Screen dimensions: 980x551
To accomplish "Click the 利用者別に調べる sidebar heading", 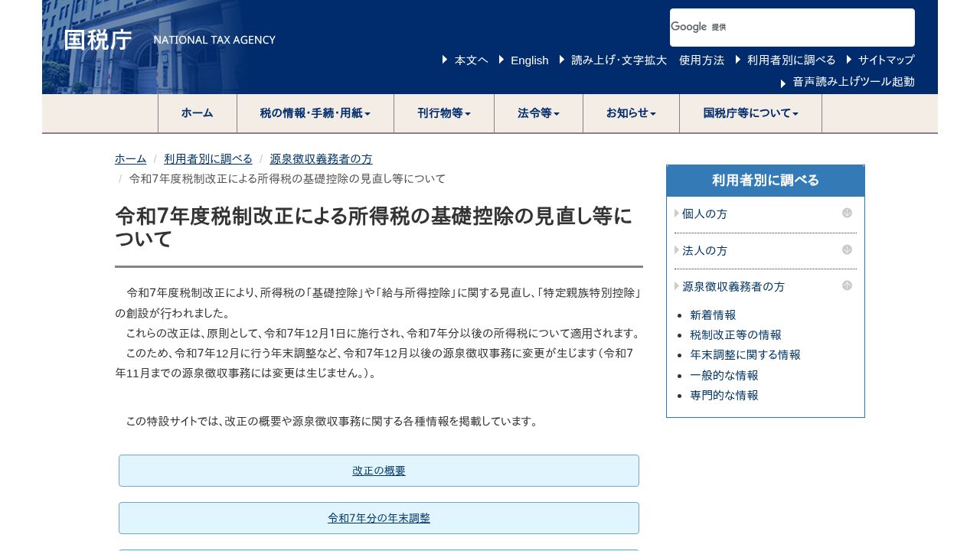I will [766, 181].
